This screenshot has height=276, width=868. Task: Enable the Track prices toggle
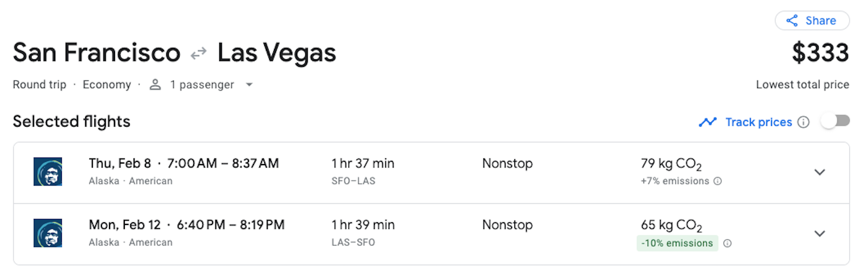tap(835, 121)
